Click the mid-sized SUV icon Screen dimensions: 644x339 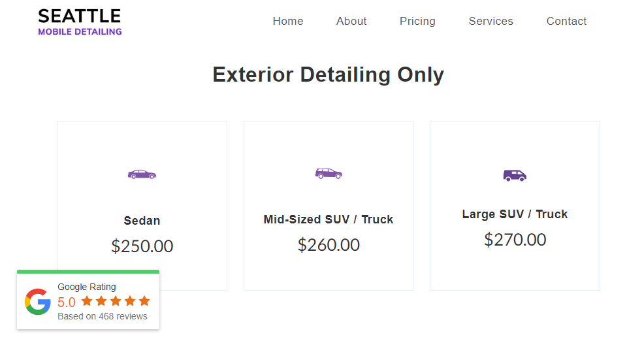click(329, 173)
